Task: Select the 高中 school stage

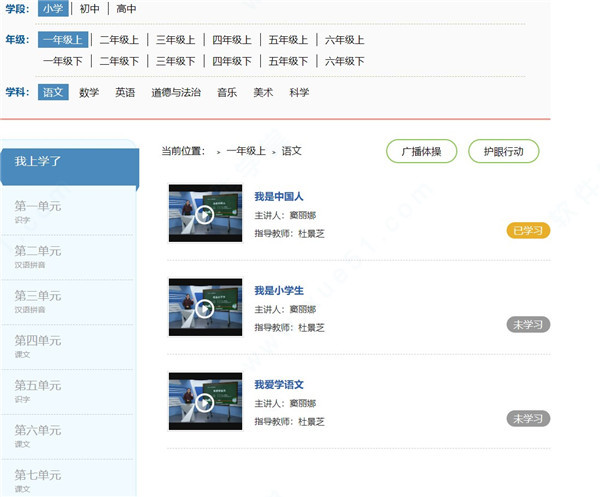Action: (126, 9)
